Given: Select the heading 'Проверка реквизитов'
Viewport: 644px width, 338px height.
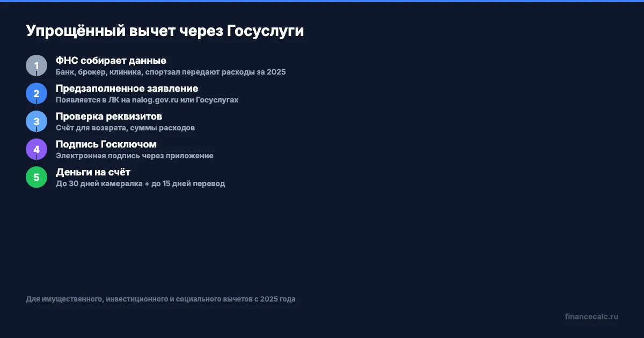Looking at the screenshot, I should [x=109, y=116].
